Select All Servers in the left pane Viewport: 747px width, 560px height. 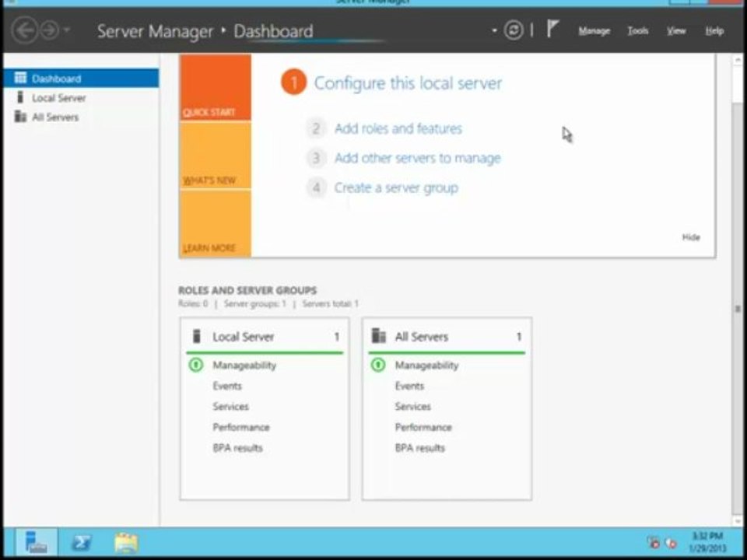click(x=81, y=117)
